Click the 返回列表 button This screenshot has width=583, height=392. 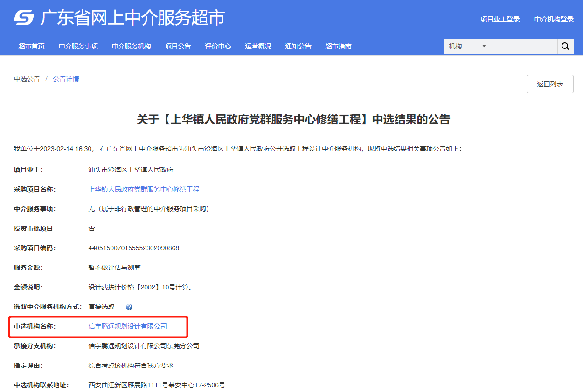(x=550, y=83)
